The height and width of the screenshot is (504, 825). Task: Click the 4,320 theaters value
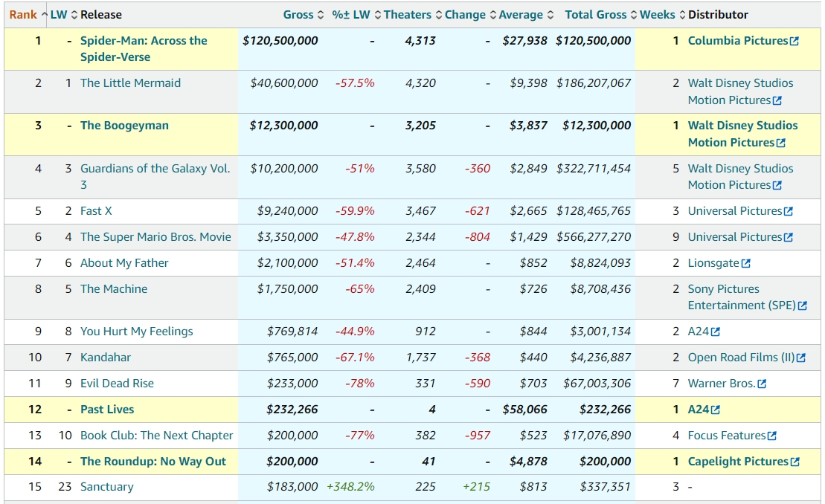click(420, 83)
